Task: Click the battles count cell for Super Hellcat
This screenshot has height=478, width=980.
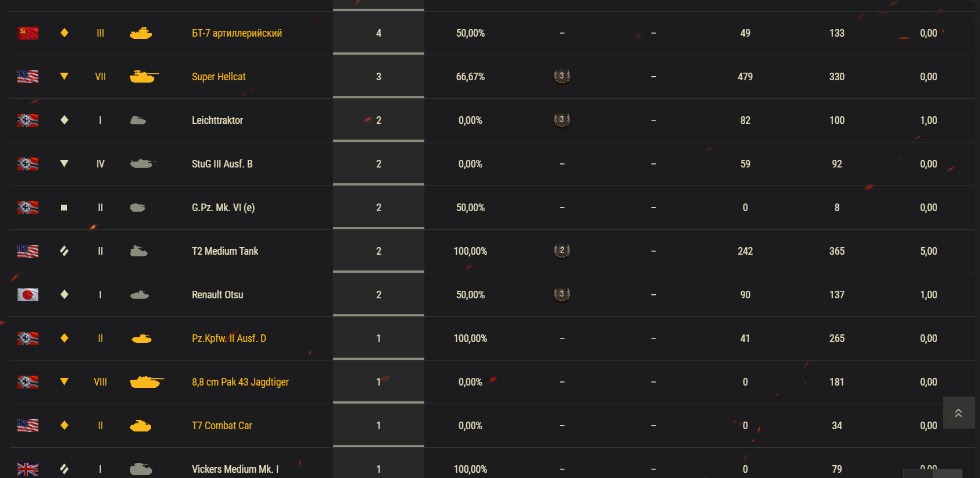Action: pyautogui.click(x=378, y=77)
